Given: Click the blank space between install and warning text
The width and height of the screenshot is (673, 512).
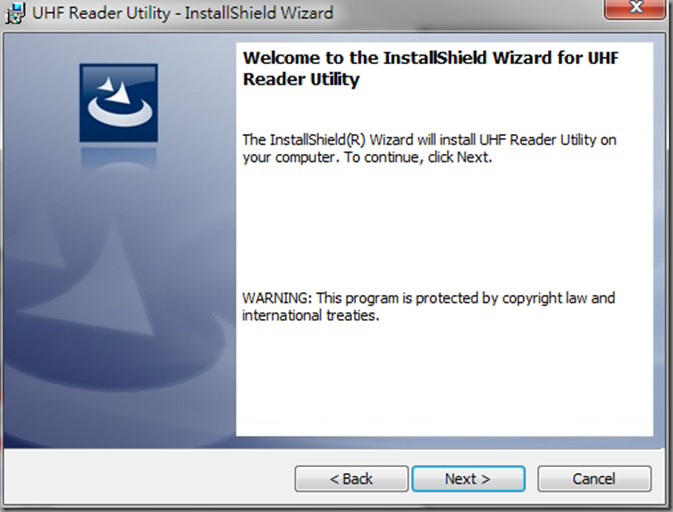Looking at the screenshot, I should [x=444, y=227].
